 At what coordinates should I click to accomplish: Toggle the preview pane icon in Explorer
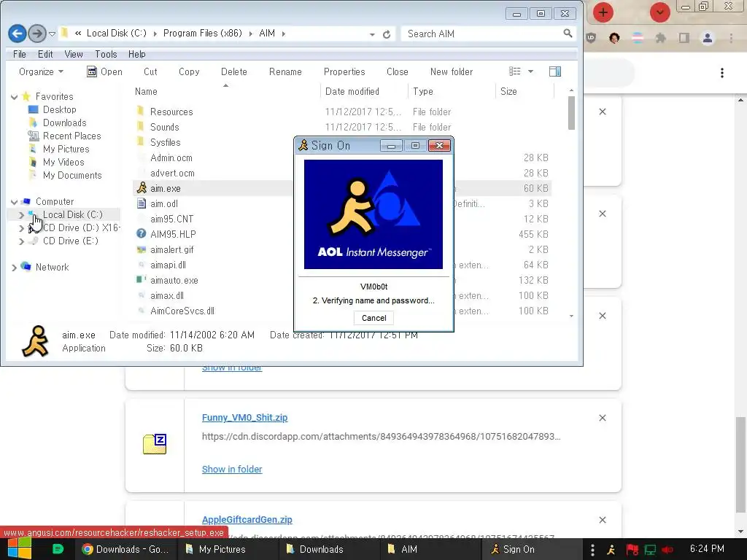tap(555, 72)
